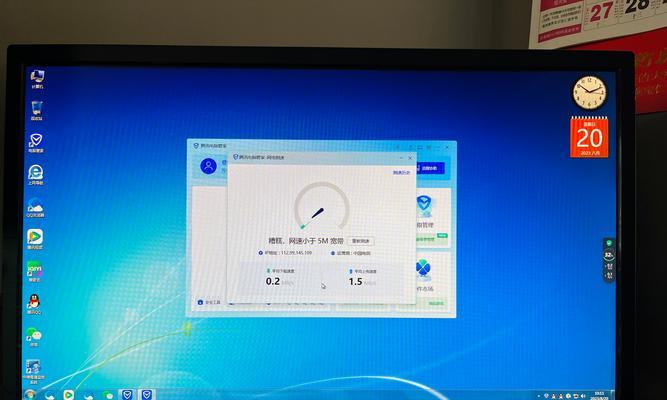Expand hidden system tray icons arrow
The height and width of the screenshot is (400, 667).
click(x=540, y=396)
